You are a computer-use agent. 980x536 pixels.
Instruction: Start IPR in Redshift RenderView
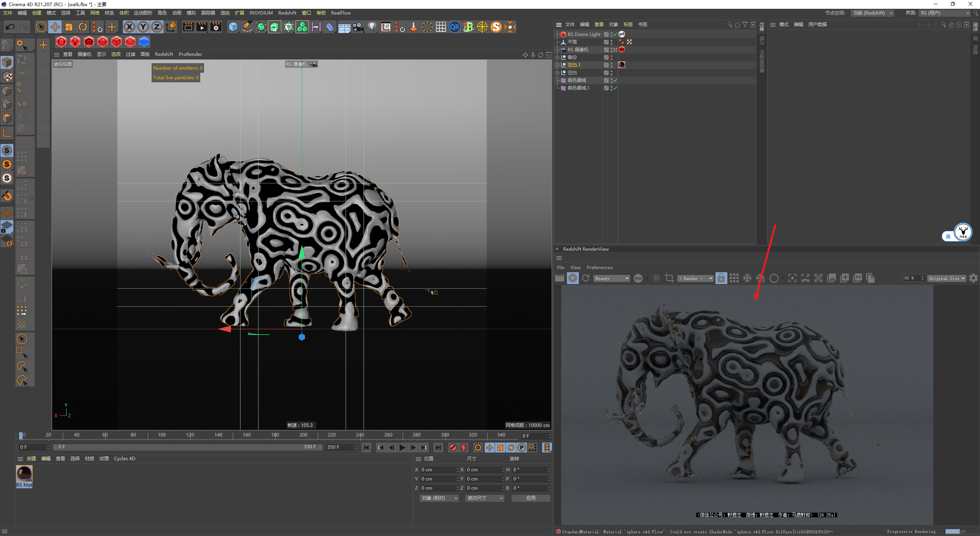pyautogui.click(x=573, y=278)
